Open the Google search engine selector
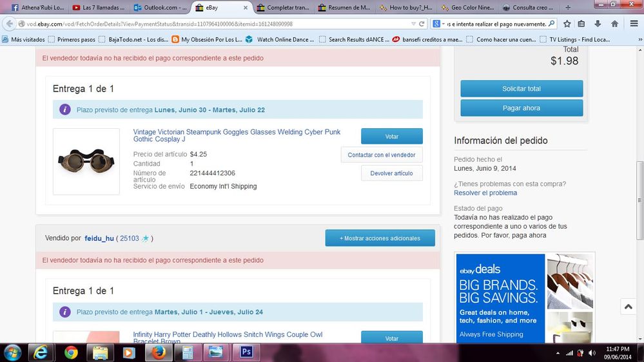 (438, 24)
